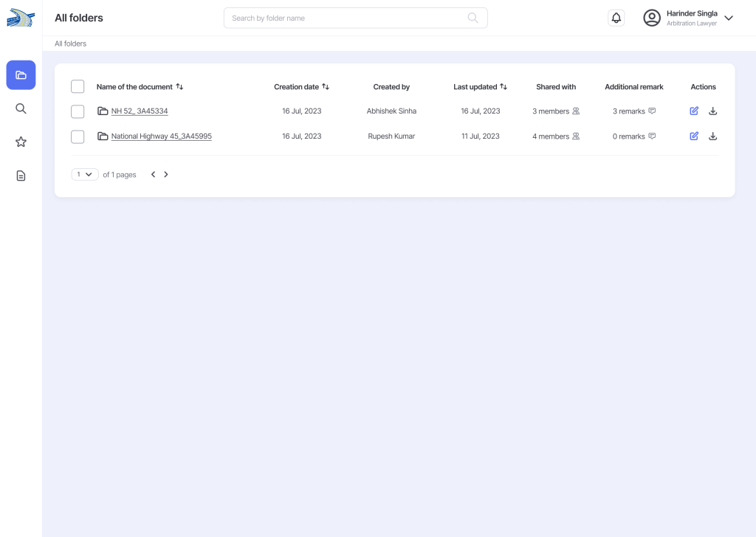The image size is (756, 537).
Task: Check the NH 52_3A45334 row checkbox
Action: click(78, 111)
